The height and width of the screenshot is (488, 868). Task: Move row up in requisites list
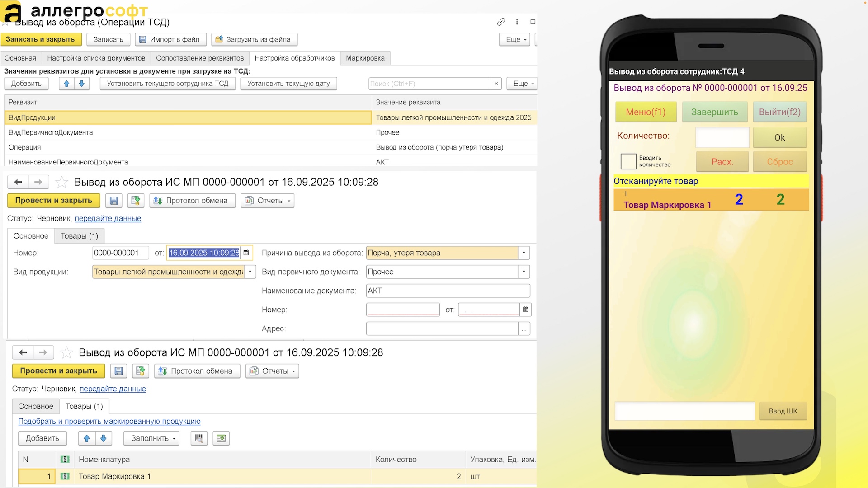(66, 84)
